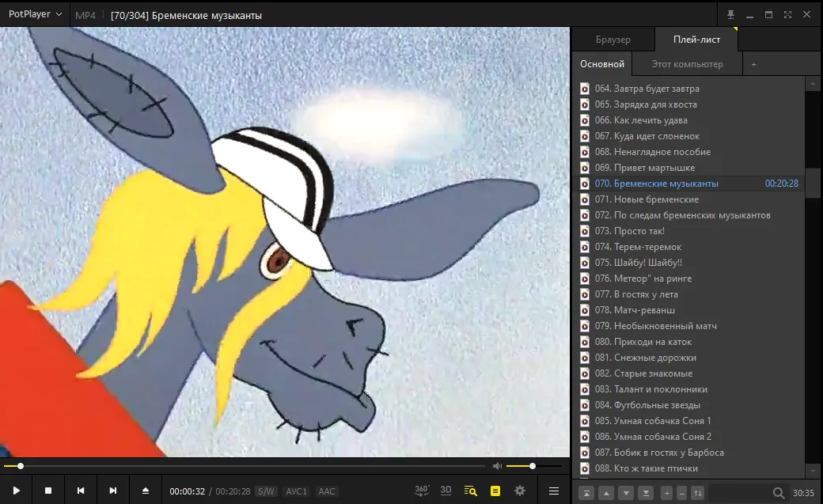Switch to the Браузер tab
Screen dimensions: 823x504
click(x=613, y=40)
